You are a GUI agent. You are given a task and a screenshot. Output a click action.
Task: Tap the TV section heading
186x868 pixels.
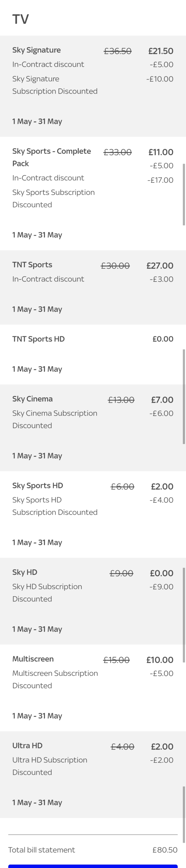[x=21, y=19]
